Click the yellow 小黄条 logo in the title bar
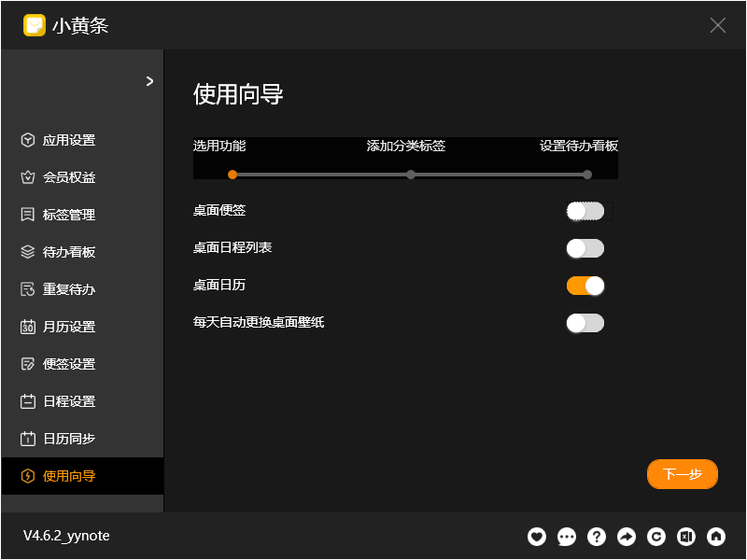 click(35, 25)
